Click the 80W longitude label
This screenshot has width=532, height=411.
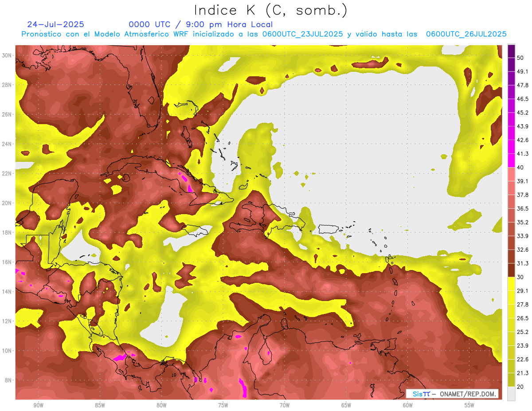(161, 405)
